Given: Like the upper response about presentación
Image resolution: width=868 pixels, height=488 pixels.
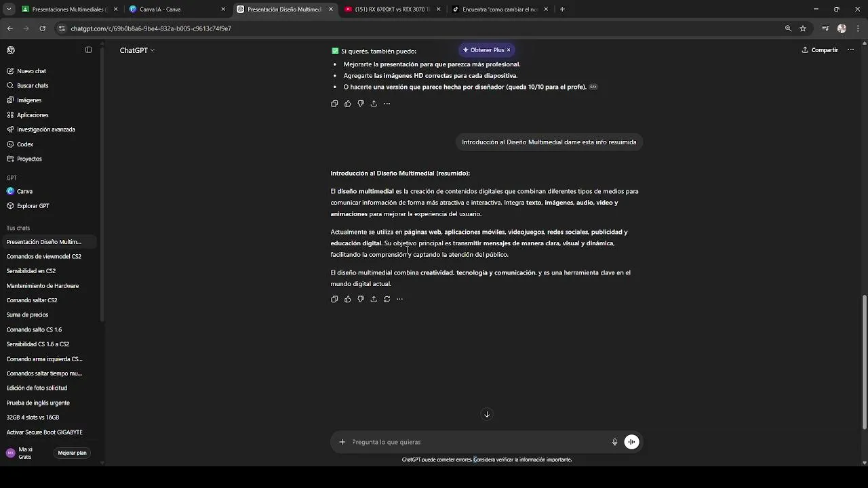Looking at the screenshot, I should pos(347,104).
